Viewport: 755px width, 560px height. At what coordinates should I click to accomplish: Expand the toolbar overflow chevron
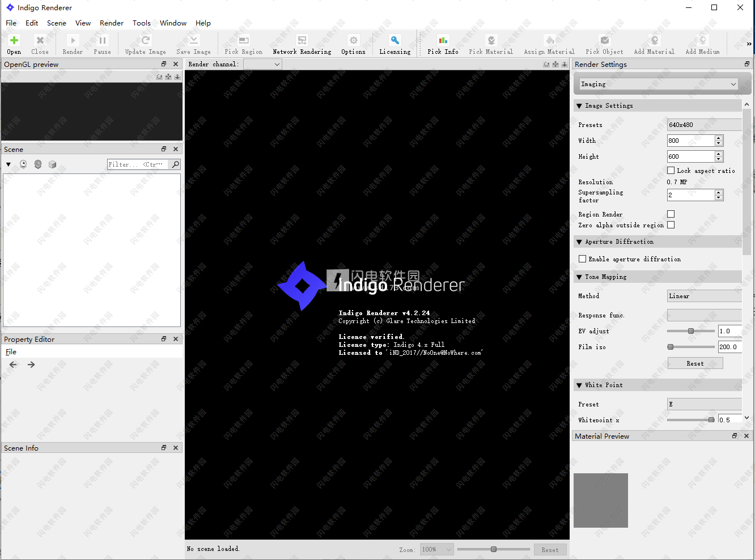point(749,44)
